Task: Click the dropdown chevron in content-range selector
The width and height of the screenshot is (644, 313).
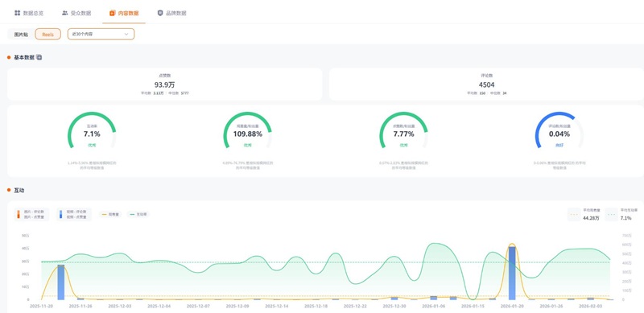Action: point(126,34)
